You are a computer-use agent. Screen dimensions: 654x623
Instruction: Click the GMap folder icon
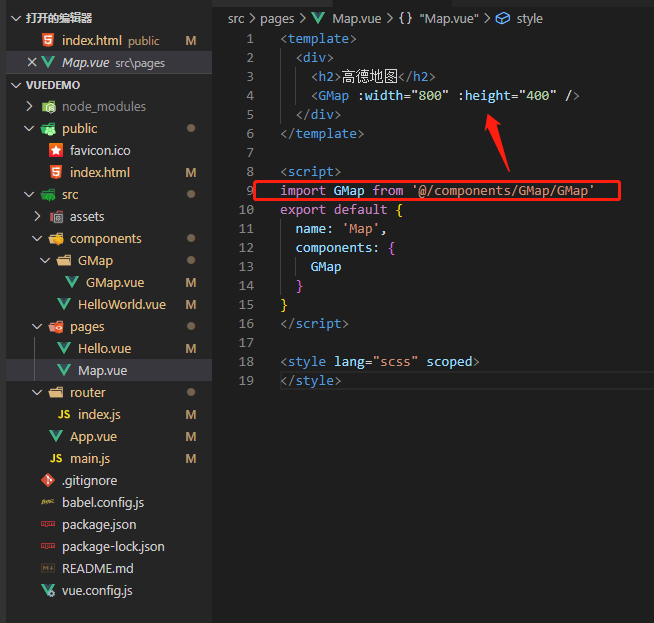(64, 261)
